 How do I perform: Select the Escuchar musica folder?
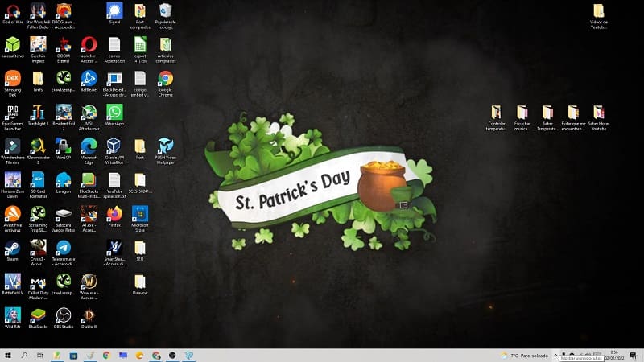tap(522, 117)
